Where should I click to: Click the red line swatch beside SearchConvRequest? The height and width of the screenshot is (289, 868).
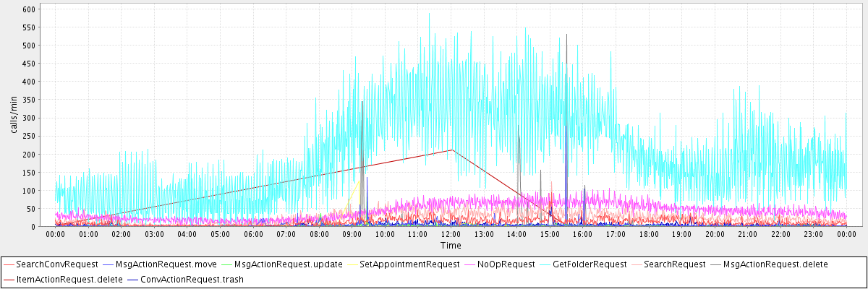point(9,264)
